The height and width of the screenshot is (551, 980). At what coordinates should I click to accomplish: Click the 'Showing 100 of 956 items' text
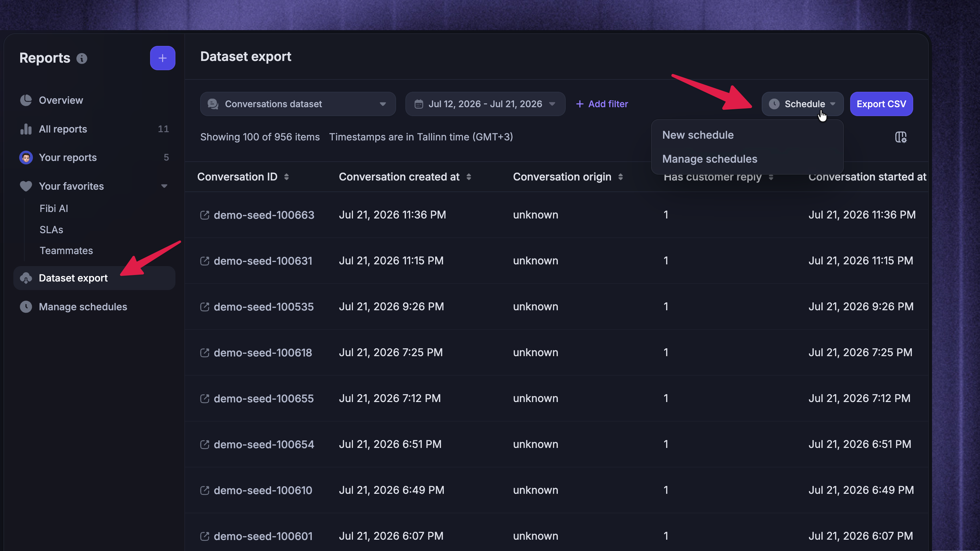click(x=260, y=137)
